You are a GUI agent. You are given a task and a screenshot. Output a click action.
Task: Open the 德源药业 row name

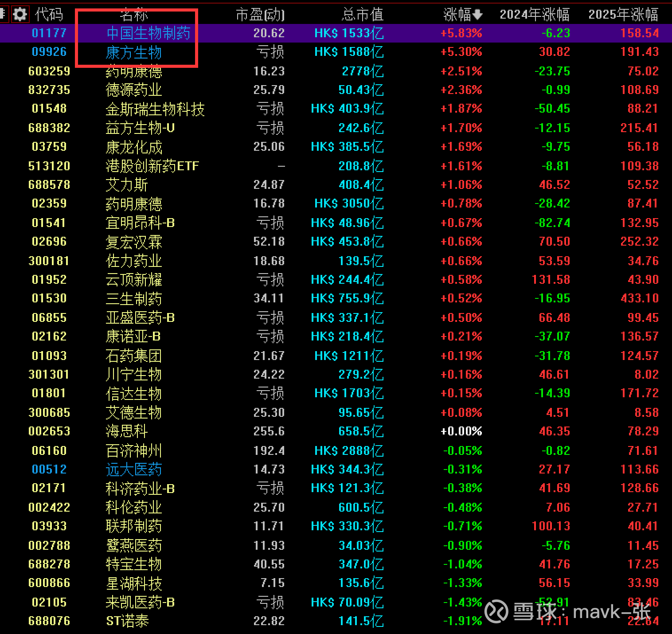pos(134,90)
